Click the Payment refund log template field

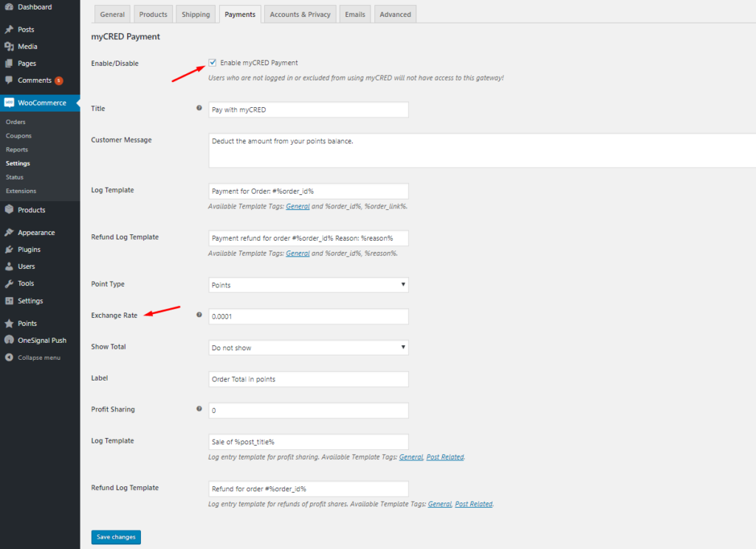click(309, 239)
